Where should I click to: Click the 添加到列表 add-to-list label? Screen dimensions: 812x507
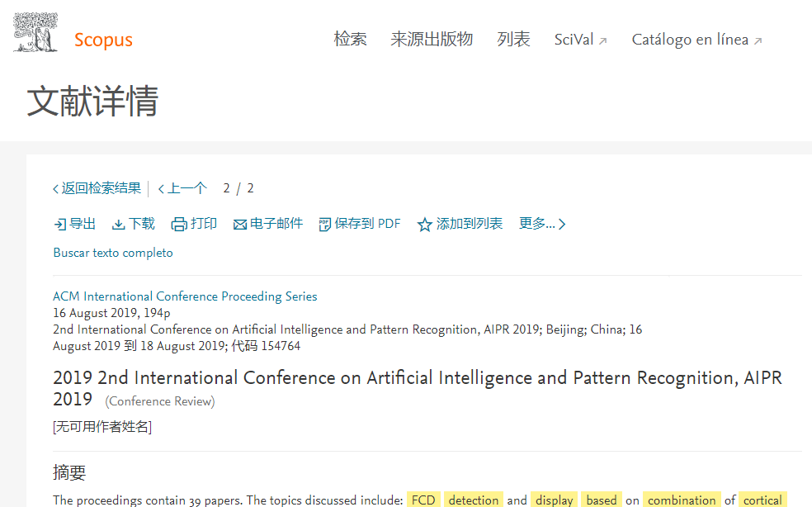pyautogui.click(x=470, y=224)
